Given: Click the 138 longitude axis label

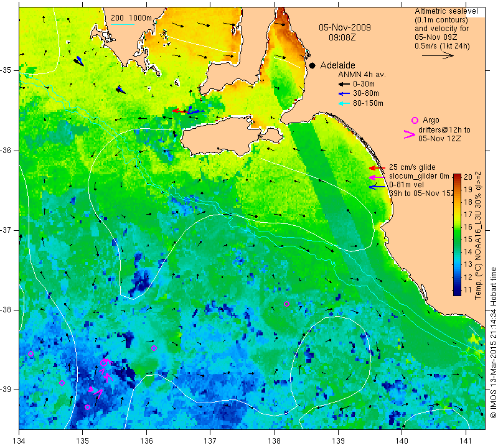Looking at the screenshot, I should tap(274, 441).
